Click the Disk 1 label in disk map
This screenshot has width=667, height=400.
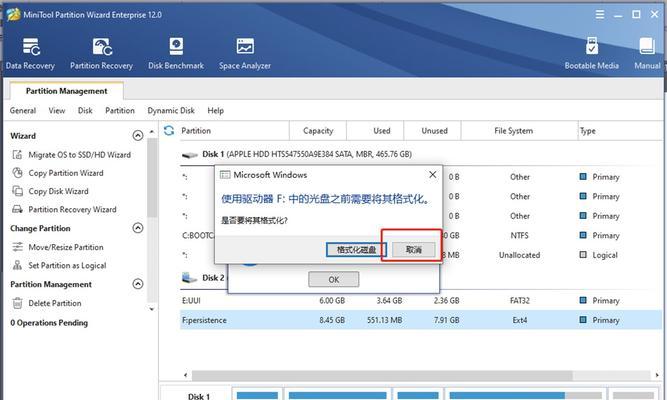(x=199, y=396)
